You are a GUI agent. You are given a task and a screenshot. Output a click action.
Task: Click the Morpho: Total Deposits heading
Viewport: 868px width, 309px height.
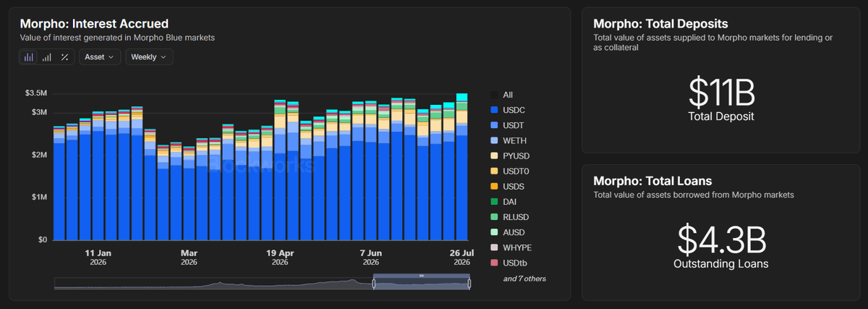tap(660, 24)
